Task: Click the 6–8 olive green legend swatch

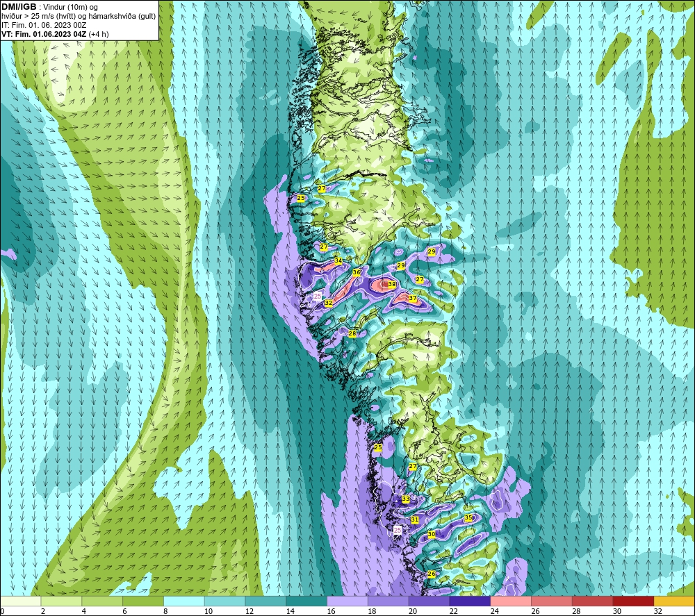Action: [x=143, y=601]
